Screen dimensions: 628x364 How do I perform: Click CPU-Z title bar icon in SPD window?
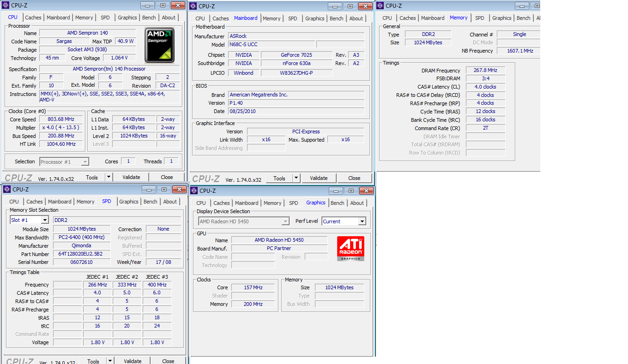tap(7, 189)
